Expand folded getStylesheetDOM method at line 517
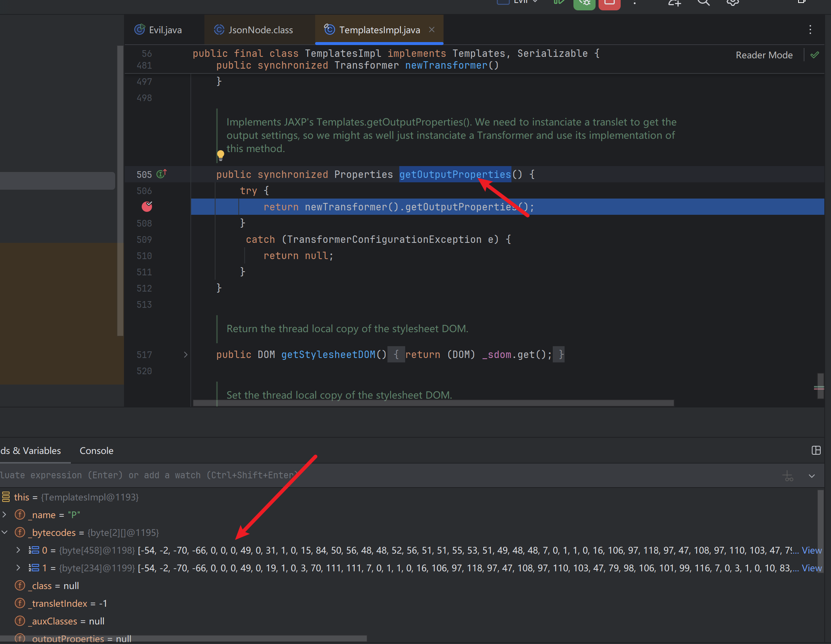Viewport: 831px width, 644px height. (x=186, y=354)
